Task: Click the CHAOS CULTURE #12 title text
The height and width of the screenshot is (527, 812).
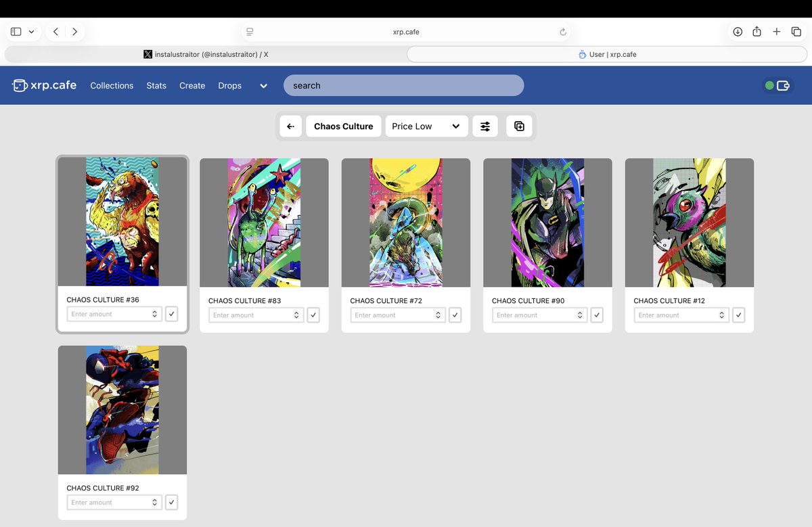Action: point(669,301)
